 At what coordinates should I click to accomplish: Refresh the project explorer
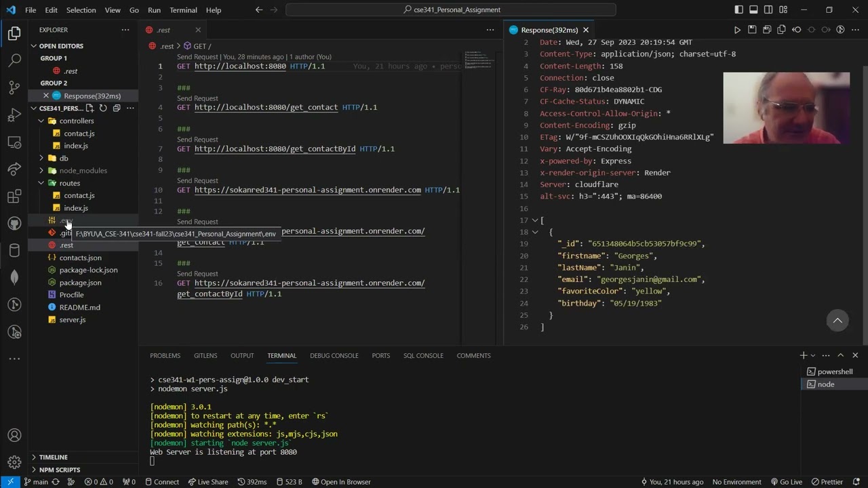coord(103,108)
